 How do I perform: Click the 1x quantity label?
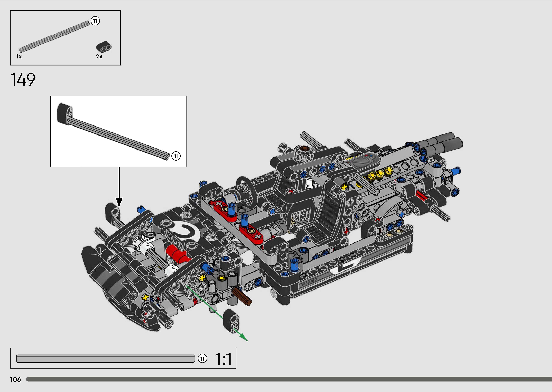(x=19, y=57)
